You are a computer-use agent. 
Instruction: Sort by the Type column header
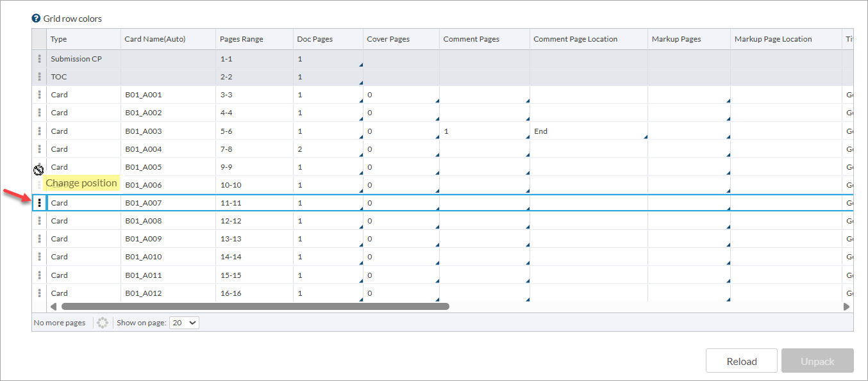click(x=83, y=39)
